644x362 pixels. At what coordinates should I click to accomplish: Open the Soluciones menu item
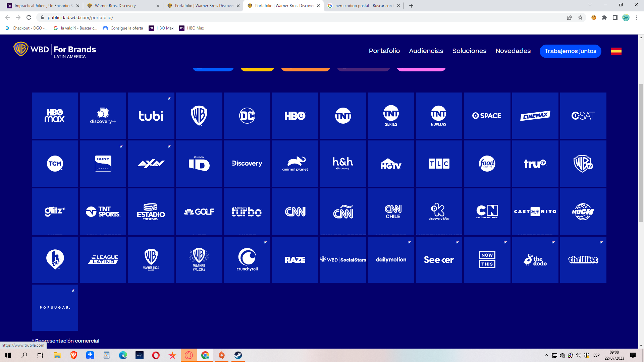pyautogui.click(x=469, y=51)
